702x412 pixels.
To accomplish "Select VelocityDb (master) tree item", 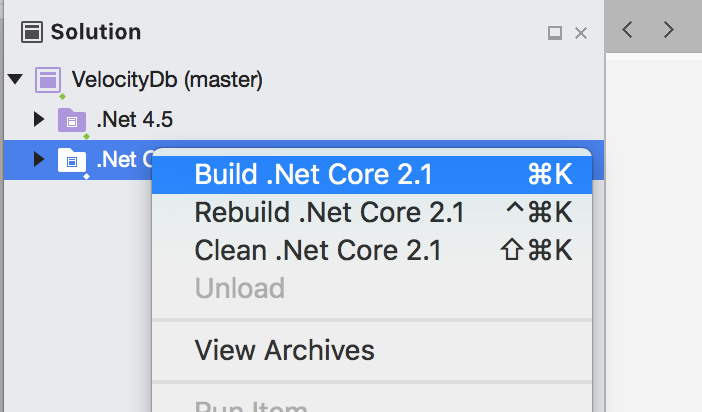I will pyautogui.click(x=167, y=80).
